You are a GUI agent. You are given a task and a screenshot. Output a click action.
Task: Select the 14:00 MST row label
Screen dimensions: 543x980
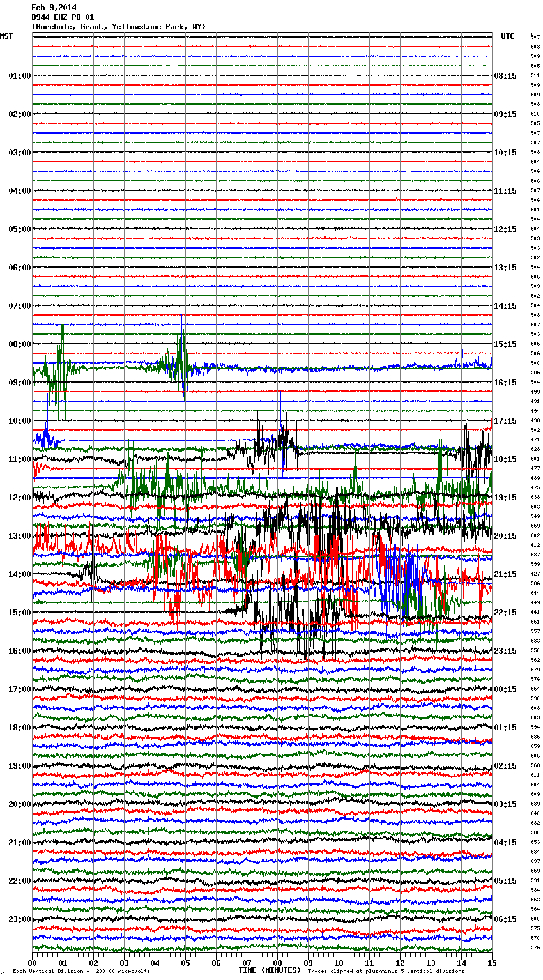20,574
